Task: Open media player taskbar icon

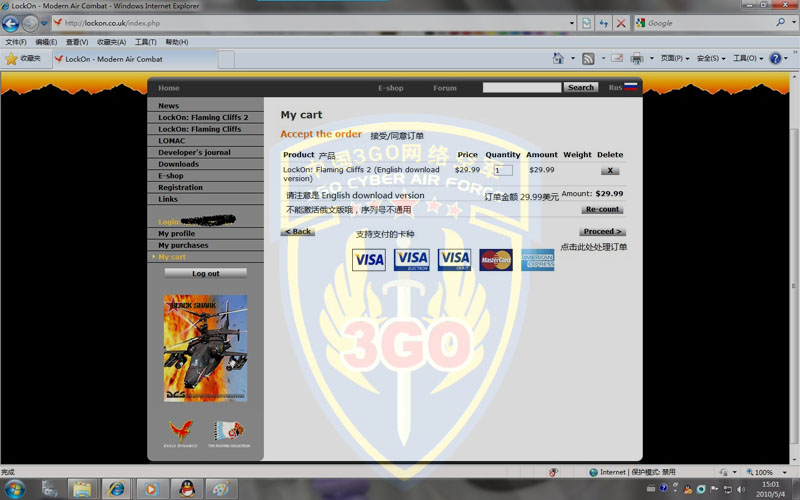Action: [151, 489]
